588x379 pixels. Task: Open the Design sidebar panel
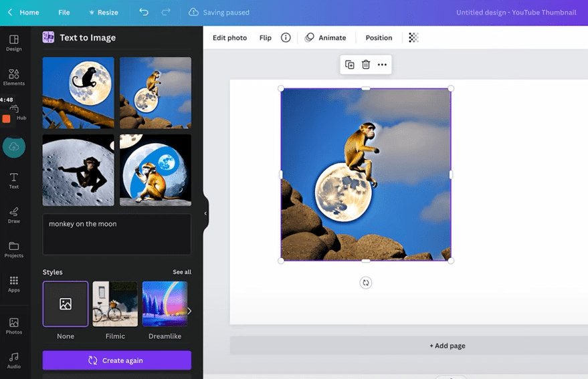[x=14, y=43]
